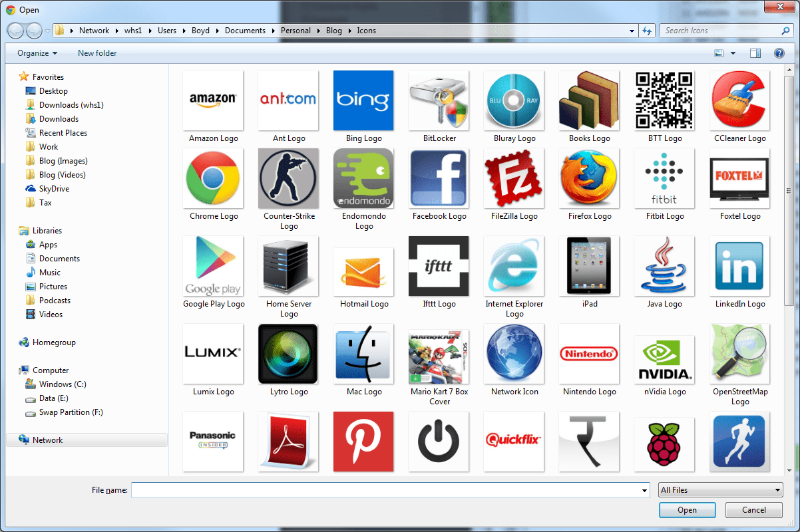Click the Documents breadcrumb in address bar
800x532 pixels.
[x=245, y=31]
